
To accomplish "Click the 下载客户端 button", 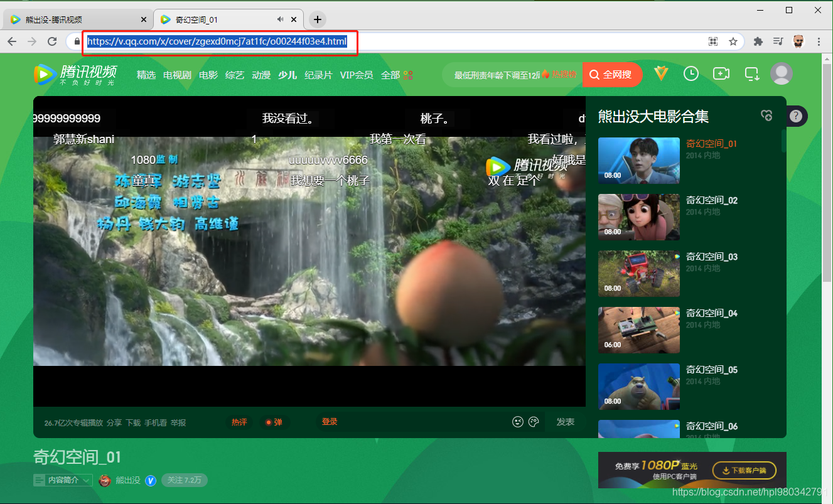I will click(x=744, y=470).
